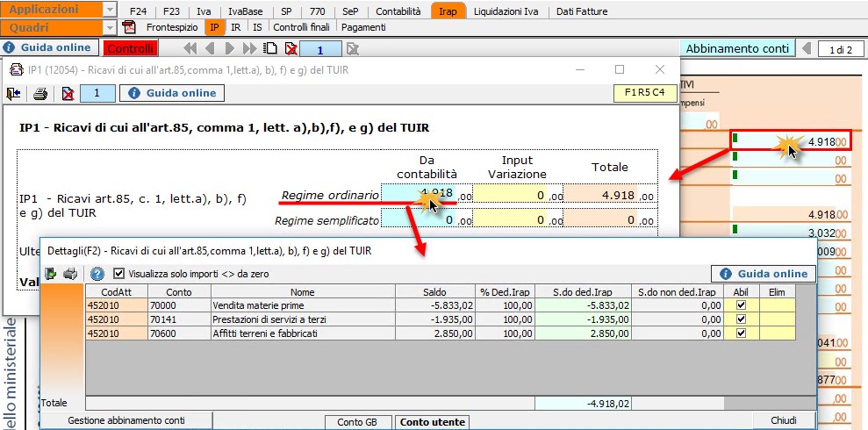
Task: Open the Applicazioni dropdown
Action: point(110,10)
